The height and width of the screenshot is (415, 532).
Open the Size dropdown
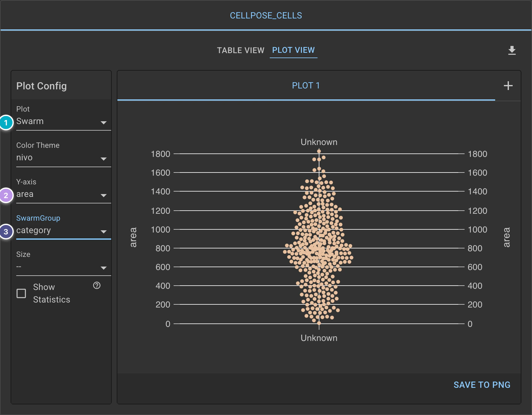tap(63, 267)
